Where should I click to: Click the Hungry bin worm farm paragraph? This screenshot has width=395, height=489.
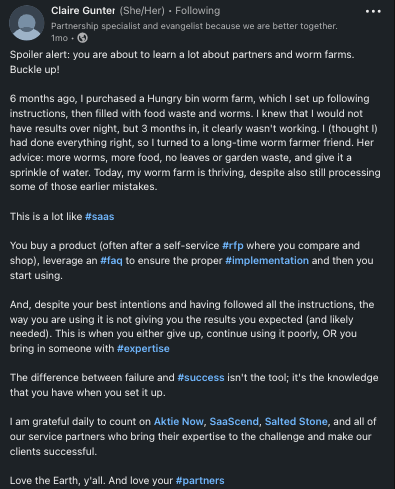[x=195, y=143]
